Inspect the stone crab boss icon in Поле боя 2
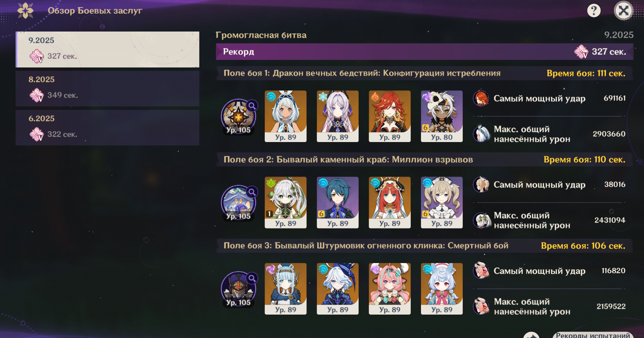 pyautogui.click(x=239, y=203)
